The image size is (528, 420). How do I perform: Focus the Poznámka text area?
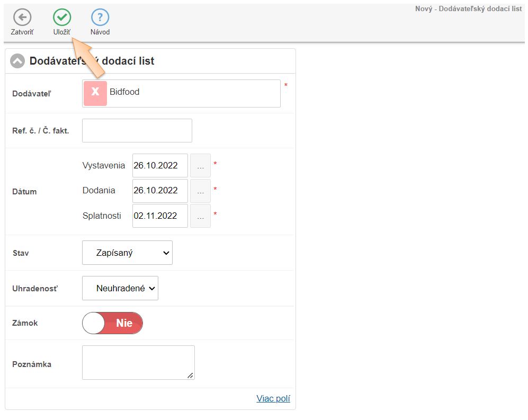tap(138, 362)
